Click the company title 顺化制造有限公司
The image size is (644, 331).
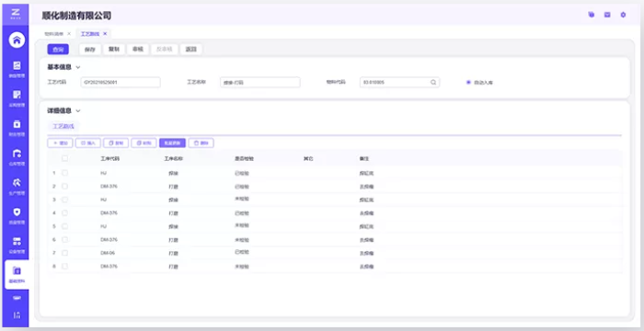click(76, 16)
